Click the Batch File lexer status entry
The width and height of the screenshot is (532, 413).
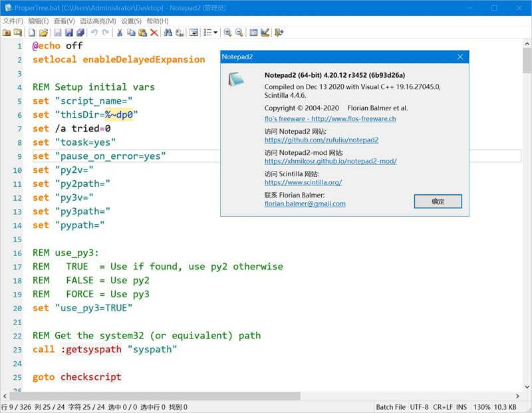[x=390, y=407]
